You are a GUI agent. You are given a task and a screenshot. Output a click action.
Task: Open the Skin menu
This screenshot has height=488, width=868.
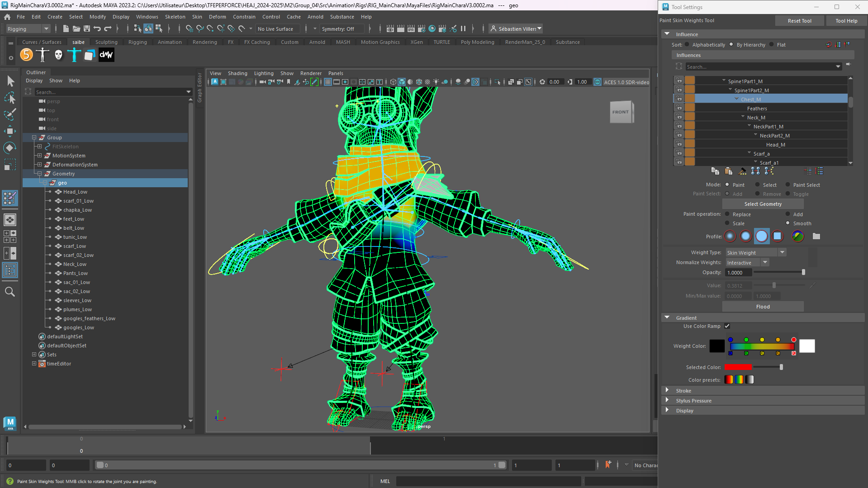point(197,17)
